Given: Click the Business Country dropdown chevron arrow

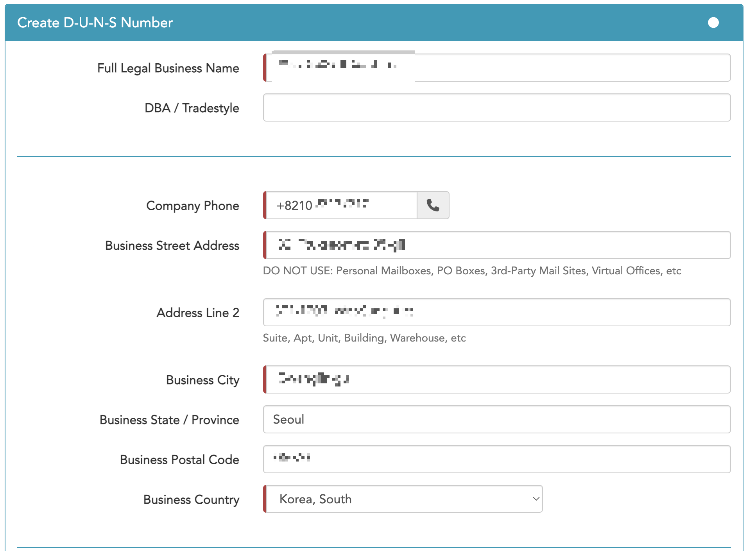Looking at the screenshot, I should (x=536, y=499).
